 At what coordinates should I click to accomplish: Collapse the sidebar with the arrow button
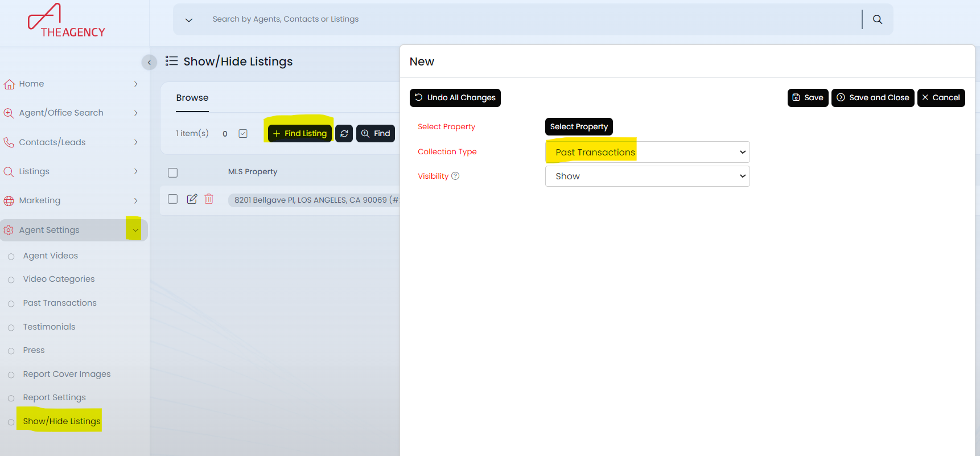point(149,62)
